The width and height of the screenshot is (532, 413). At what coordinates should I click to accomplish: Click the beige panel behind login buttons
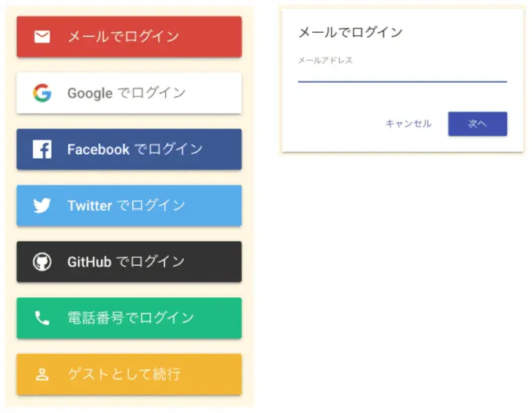click(247, 235)
